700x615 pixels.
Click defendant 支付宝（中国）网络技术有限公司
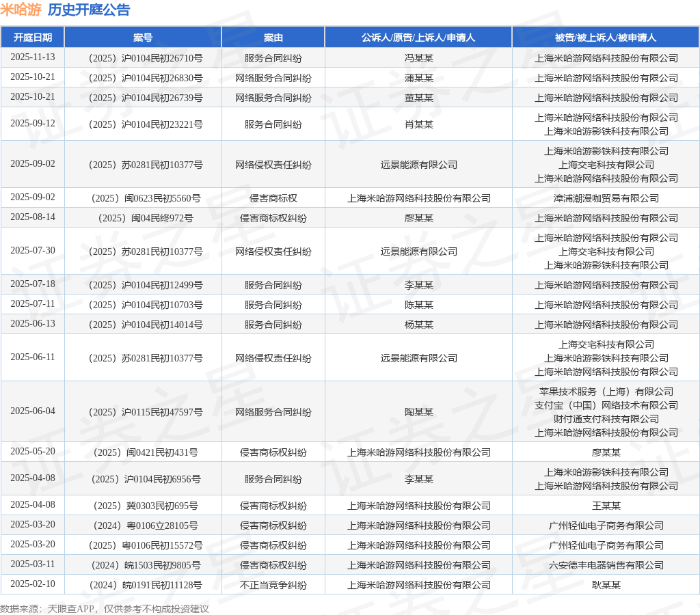pos(606,405)
